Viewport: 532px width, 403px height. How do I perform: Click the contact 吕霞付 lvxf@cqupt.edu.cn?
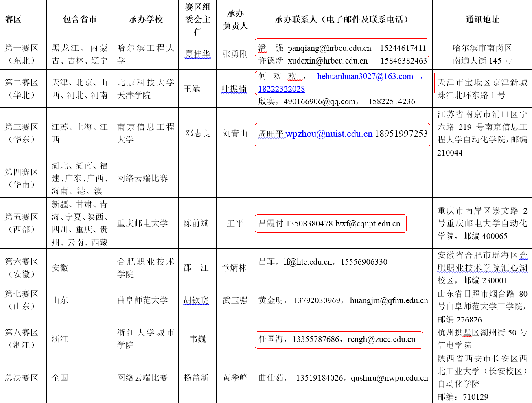pos(329,223)
